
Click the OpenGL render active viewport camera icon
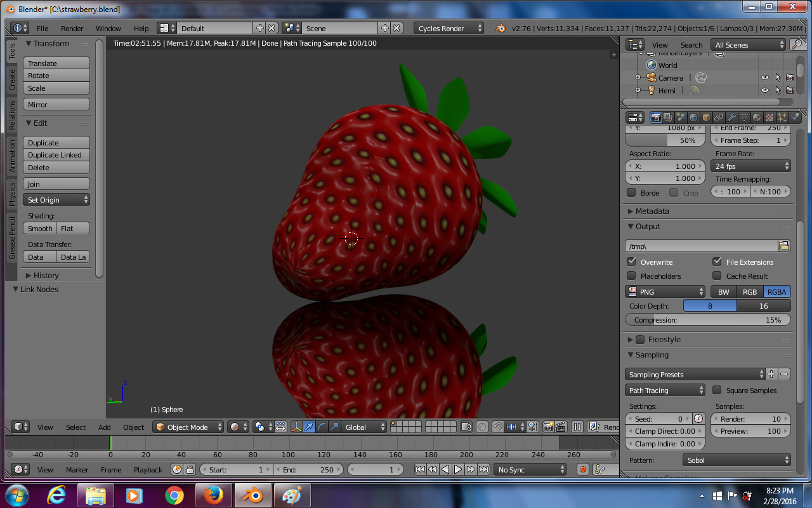coord(548,427)
